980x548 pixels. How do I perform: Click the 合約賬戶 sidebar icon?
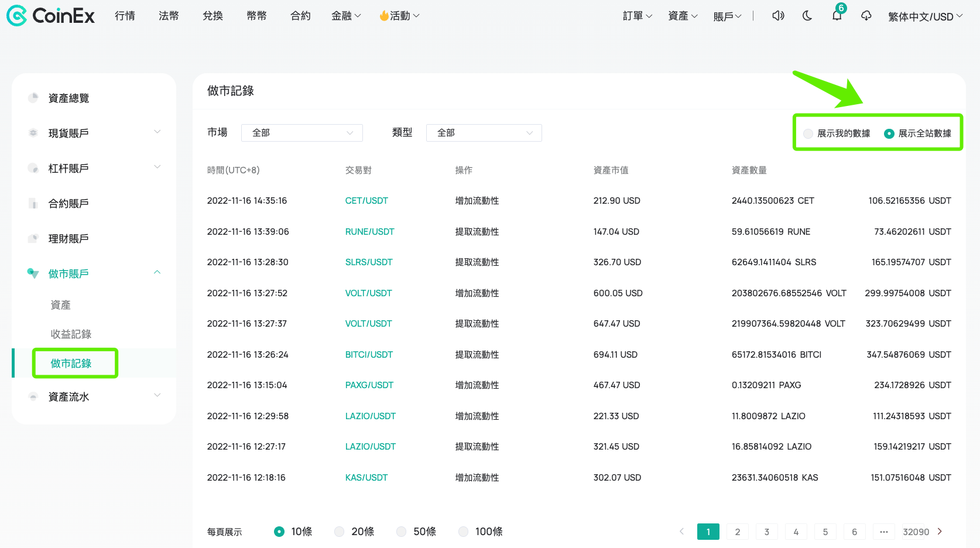point(33,203)
